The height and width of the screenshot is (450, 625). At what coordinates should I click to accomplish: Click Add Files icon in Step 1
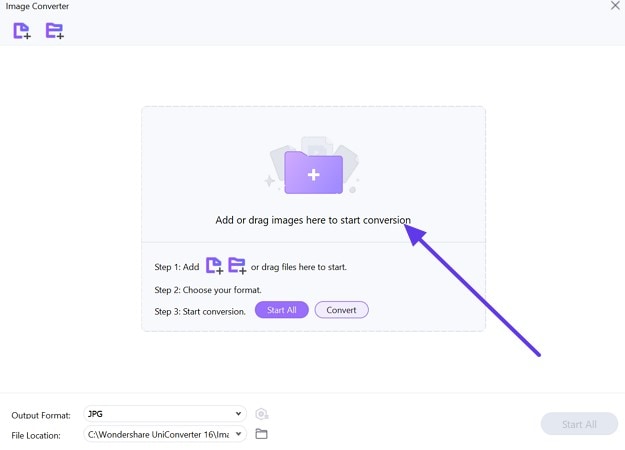[x=214, y=265]
